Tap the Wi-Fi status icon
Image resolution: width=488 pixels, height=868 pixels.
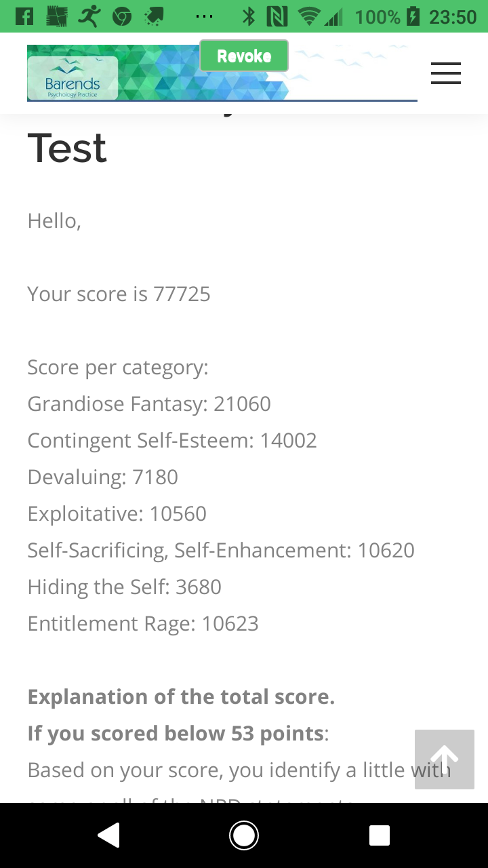coord(310,16)
